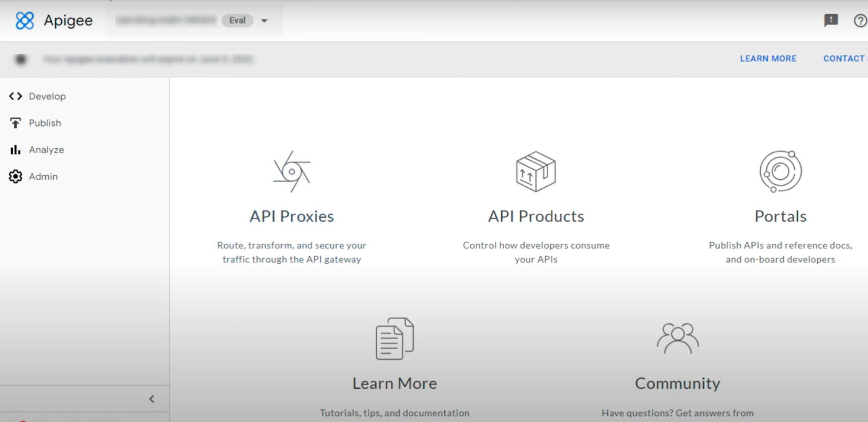Open the API Products heading link

pos(536,216)
